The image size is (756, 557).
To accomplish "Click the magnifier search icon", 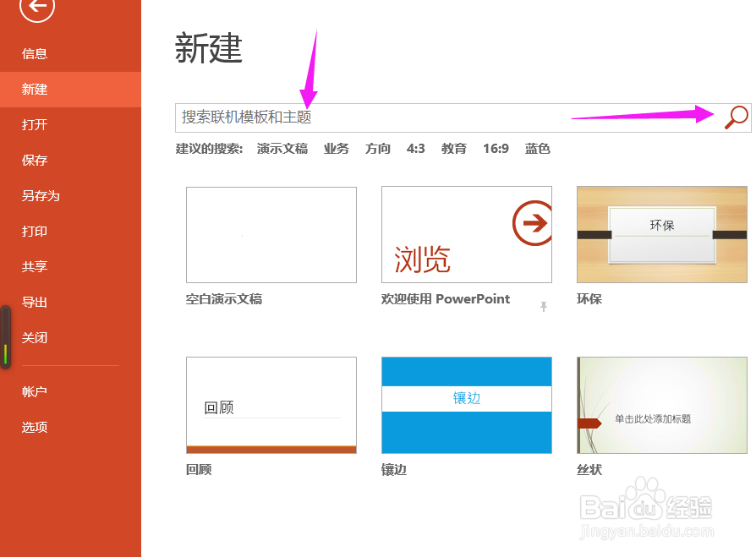I will (x=736, y=117).
